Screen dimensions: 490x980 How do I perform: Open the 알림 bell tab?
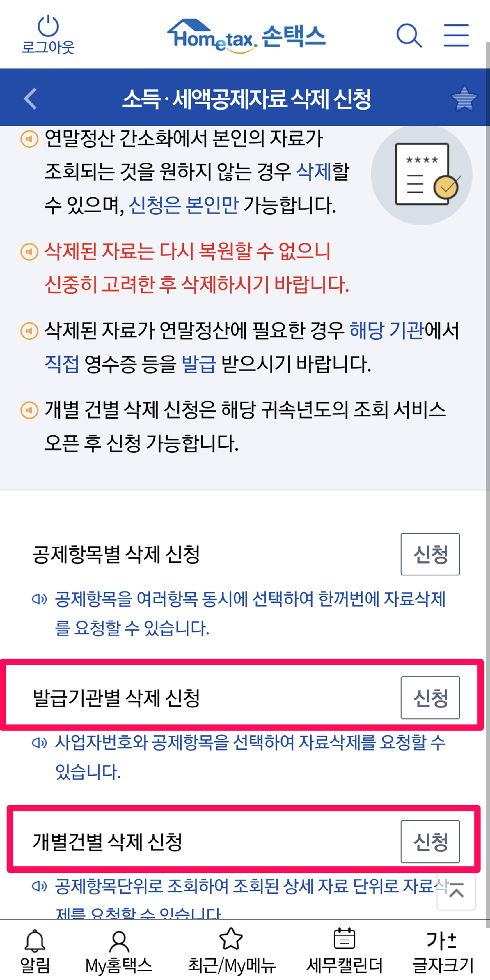(x=35, y=951)
